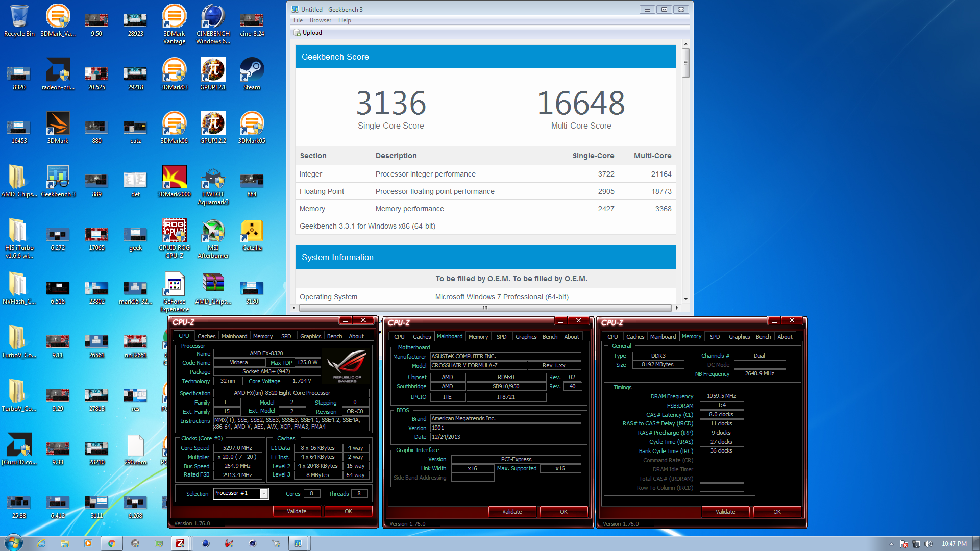
Task: Open the Action Center flag icon in the tray
Action: click(x=904, y=543)
